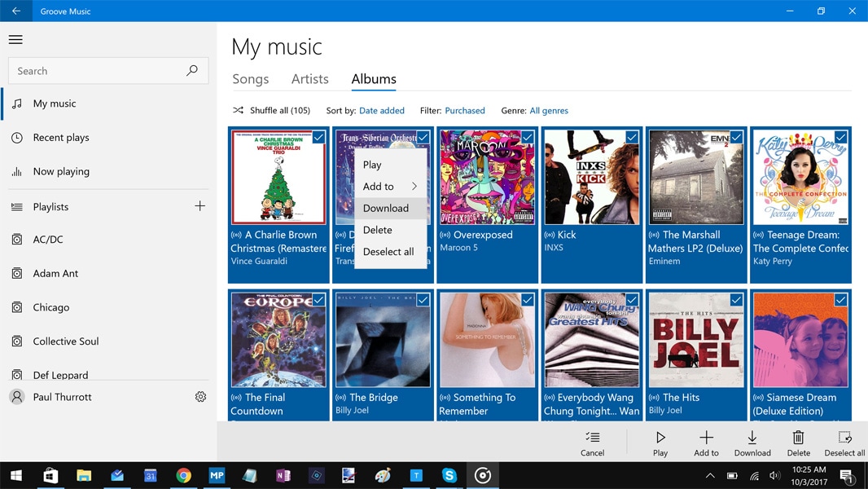Choose Delete in context menu
Viewport: 868px width, 489px height.
point(391,229)
